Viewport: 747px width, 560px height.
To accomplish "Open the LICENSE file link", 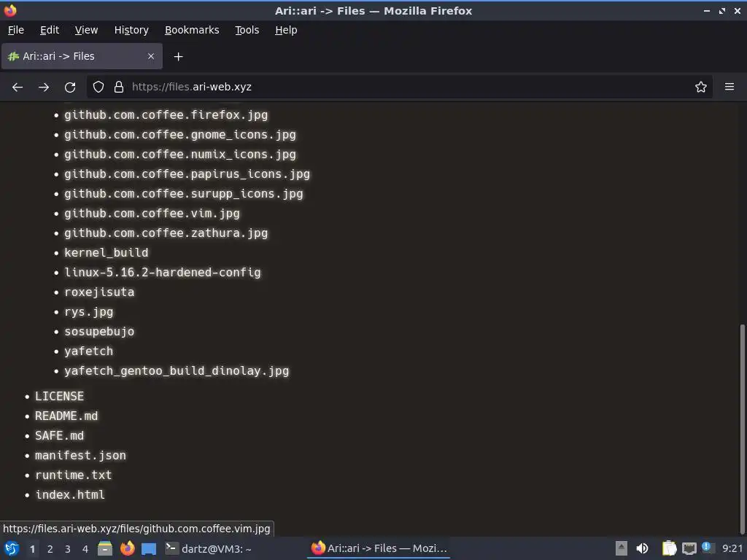I will coord(60,396).
